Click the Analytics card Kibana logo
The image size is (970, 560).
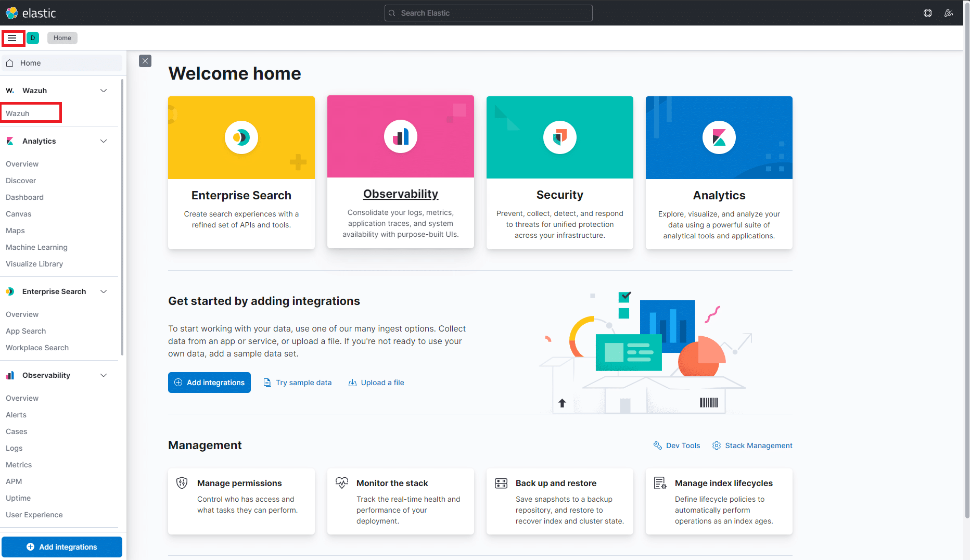click(719, 137)
